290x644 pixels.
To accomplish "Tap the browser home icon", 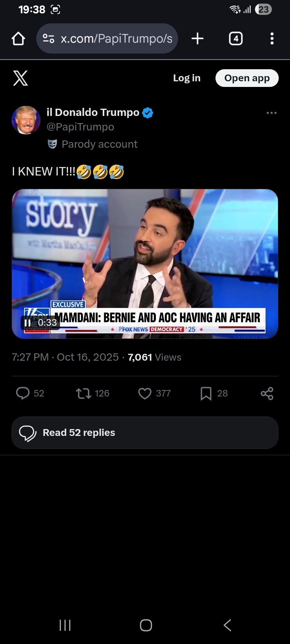I will coord(19,39).
